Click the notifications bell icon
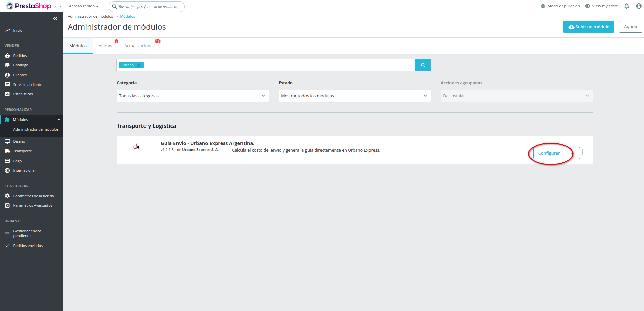 (626, 6)
